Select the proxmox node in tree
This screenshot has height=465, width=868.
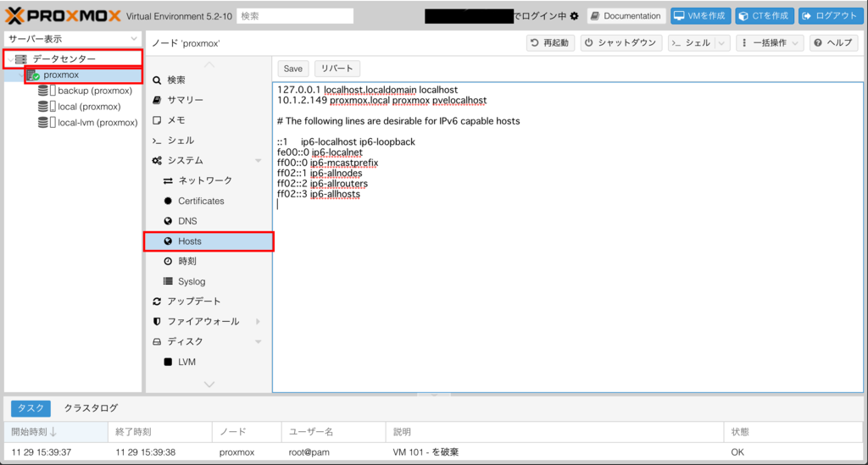(61, 75)
